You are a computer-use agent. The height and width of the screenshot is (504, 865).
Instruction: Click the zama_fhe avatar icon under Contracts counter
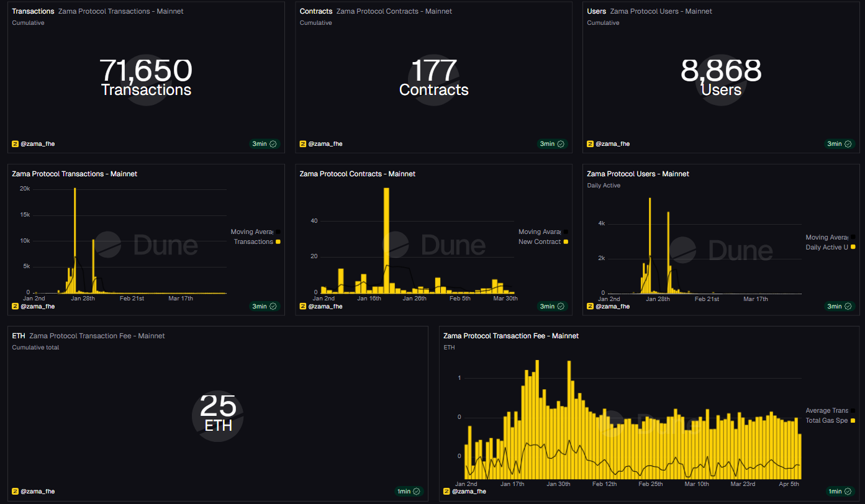pyautogui.click(x=303, y=144)
